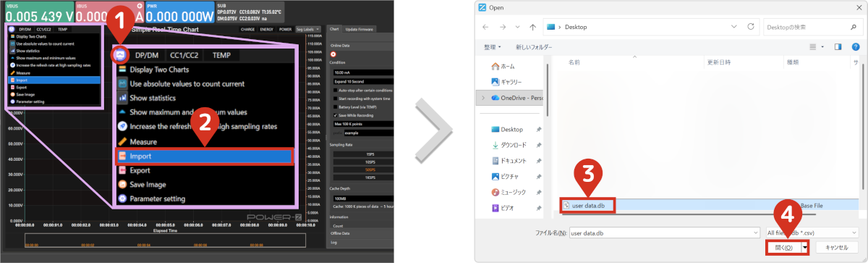Image resolution: width=868 pixels, height=263 pixels.
Task: Start recording with the red record button
Action: coord(333,54)
